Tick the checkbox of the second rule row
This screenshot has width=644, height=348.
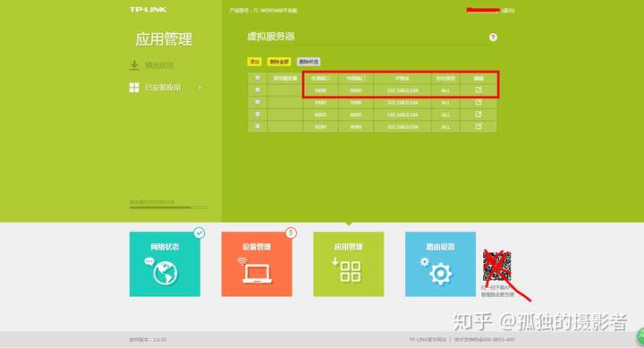tap(258, 102)
